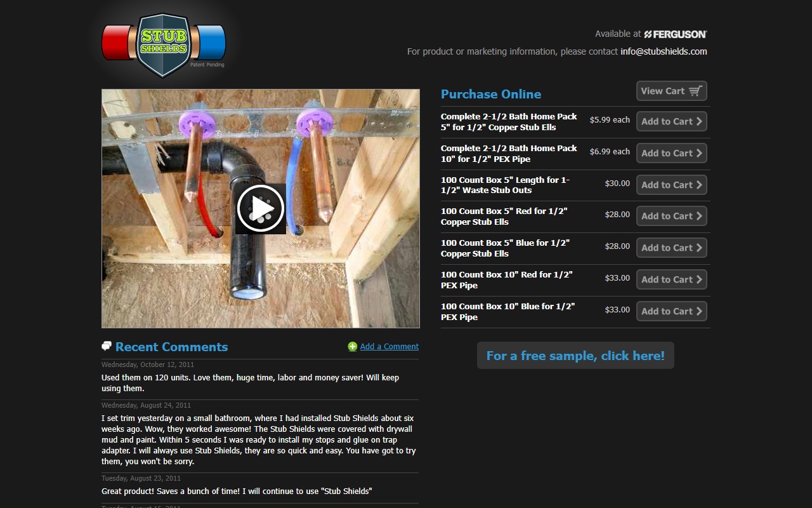Select the $6.99 each price text
The height and width of the screenshot is (508, 812).
(610, 151)
